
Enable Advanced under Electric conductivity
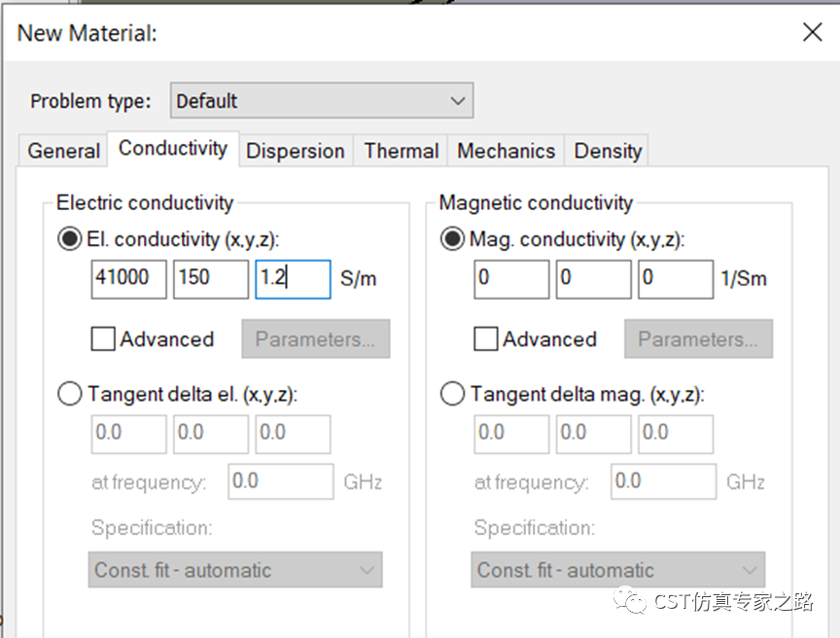coord(103,338)
